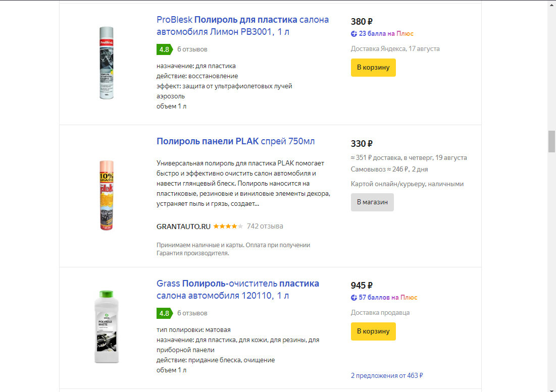Open the GRANTAUTO.RU seller link
Image resolution: width=556 pixels, height=392 pixels.
pos(182,226)
